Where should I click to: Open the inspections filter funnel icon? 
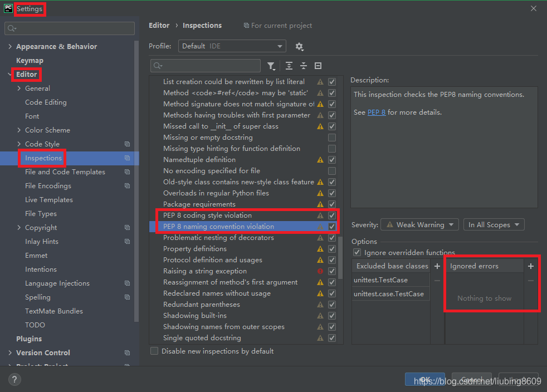point(271,66)
